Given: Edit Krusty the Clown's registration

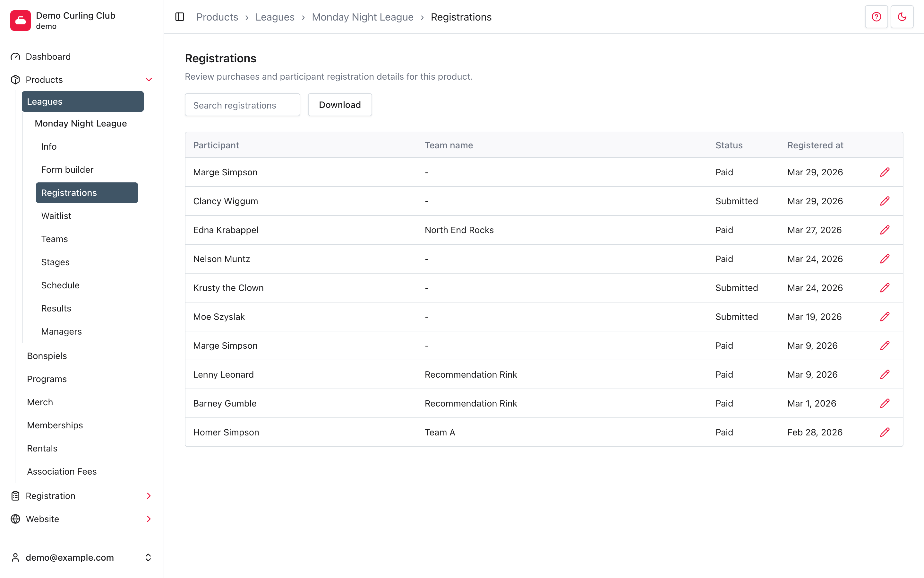Looking at the screenshot, I should tap(885, 288).
